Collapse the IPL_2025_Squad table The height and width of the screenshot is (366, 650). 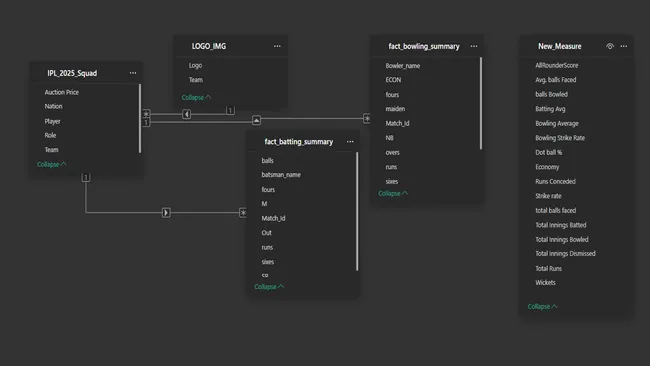pos(51,164)
